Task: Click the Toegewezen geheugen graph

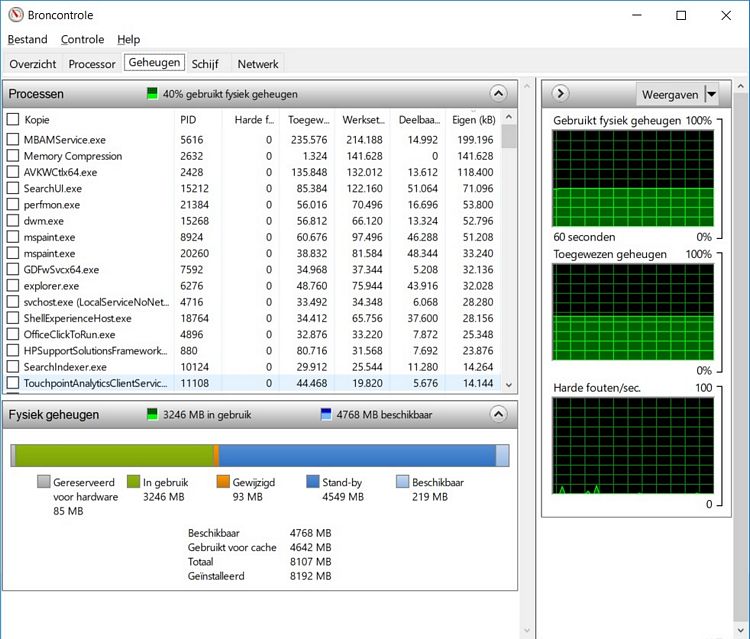Action: pyautogui.click(x=633, y=312)
